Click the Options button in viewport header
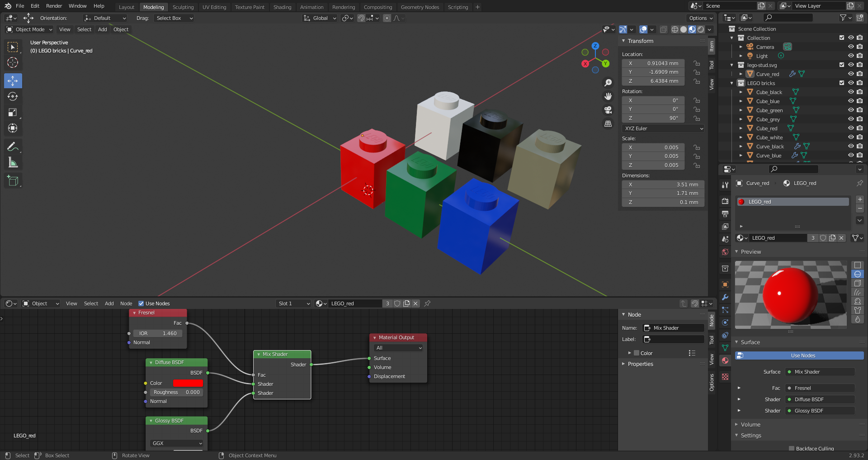The image size is (868, 460). point(700,18)
